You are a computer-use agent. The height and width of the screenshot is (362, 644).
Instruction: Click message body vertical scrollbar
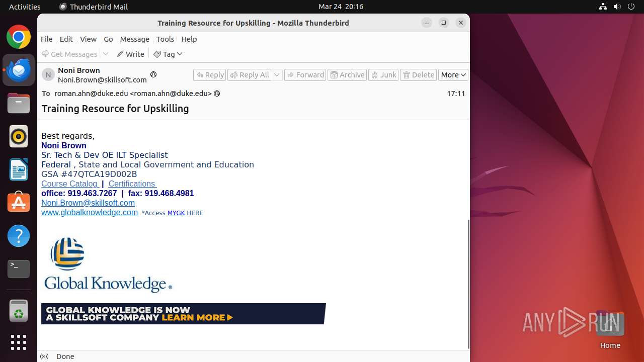tap(468, 284)
